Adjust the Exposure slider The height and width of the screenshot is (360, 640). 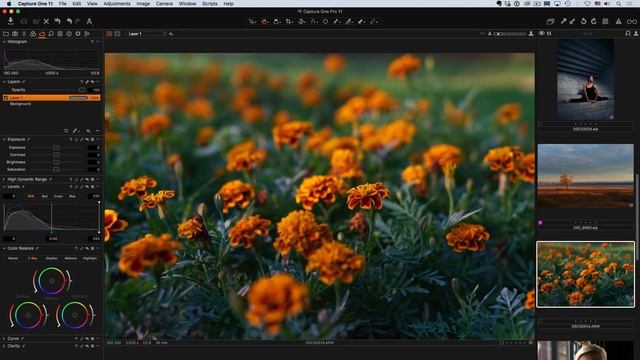56,147
